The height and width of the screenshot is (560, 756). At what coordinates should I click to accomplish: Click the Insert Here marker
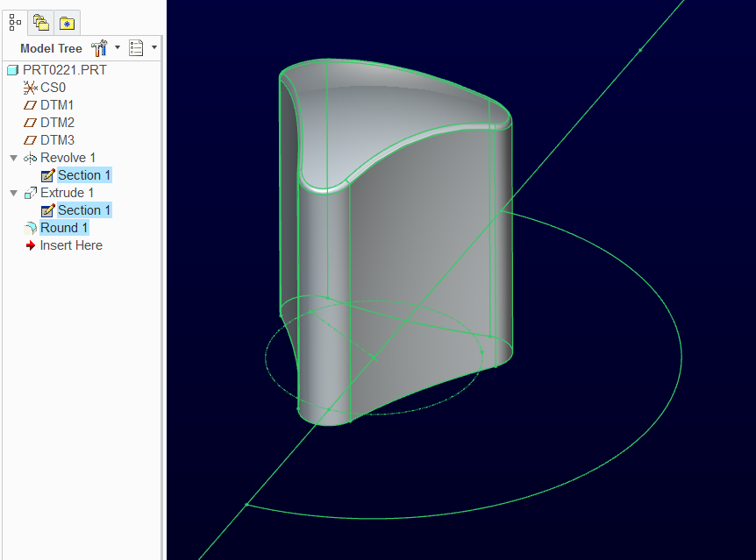pyautogui.click(x=71, y=245)
